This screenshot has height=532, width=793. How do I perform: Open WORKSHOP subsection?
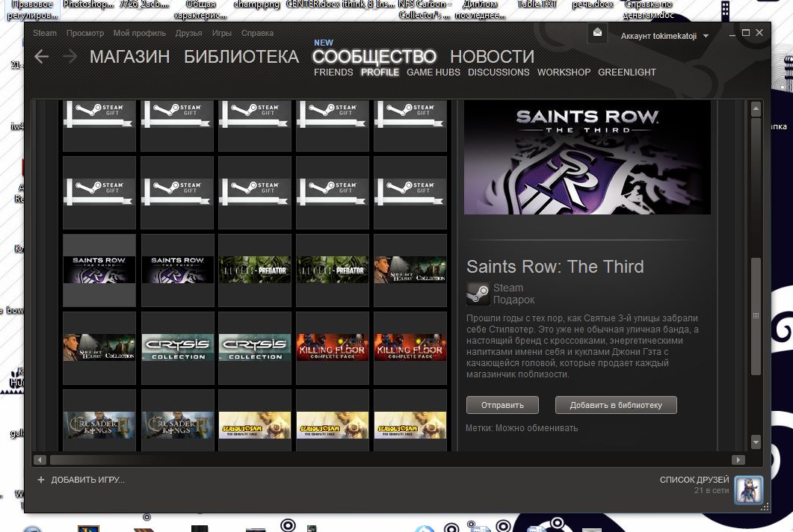pyautogui.click(x=564, y=72)
